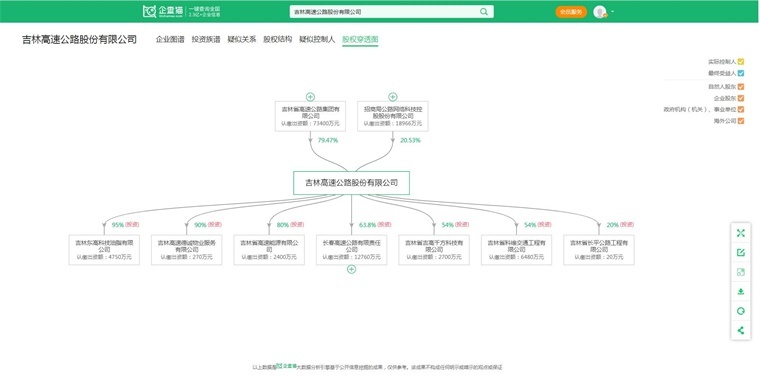Toggle the 最终受益人 checkbox
760x377 pixels.
tap(741, 73)
